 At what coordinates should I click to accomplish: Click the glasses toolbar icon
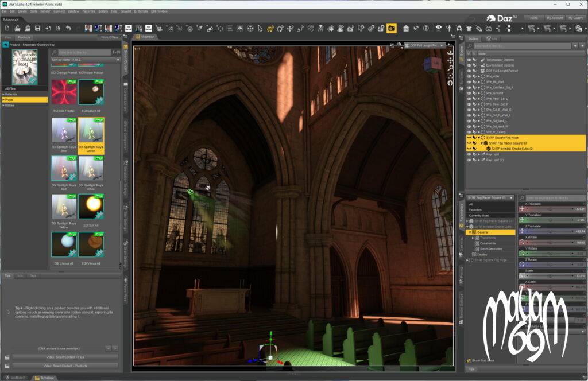click(x=489, y=28)
